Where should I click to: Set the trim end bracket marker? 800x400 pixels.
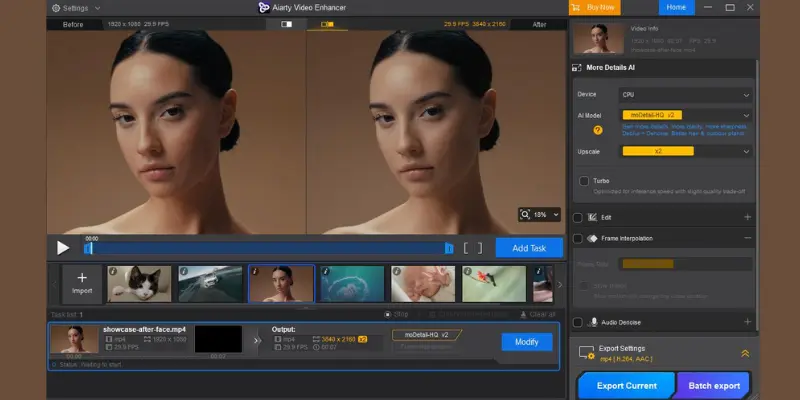tap(480, 248)
